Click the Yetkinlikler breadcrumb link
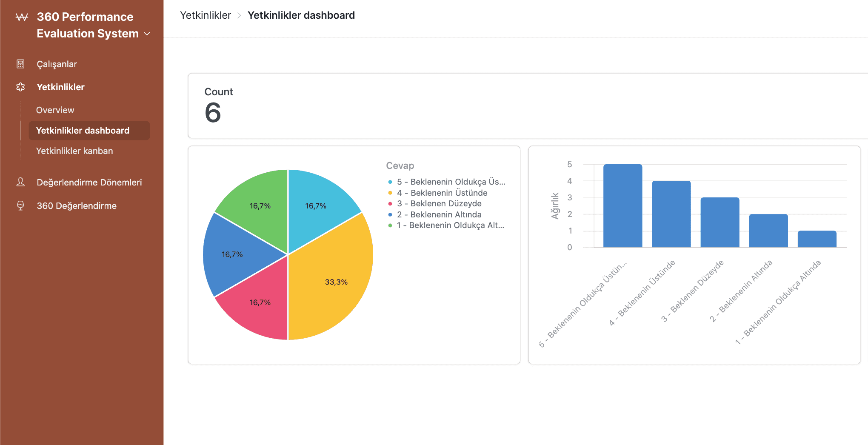The image size is (868, 445). pos(206,15)
